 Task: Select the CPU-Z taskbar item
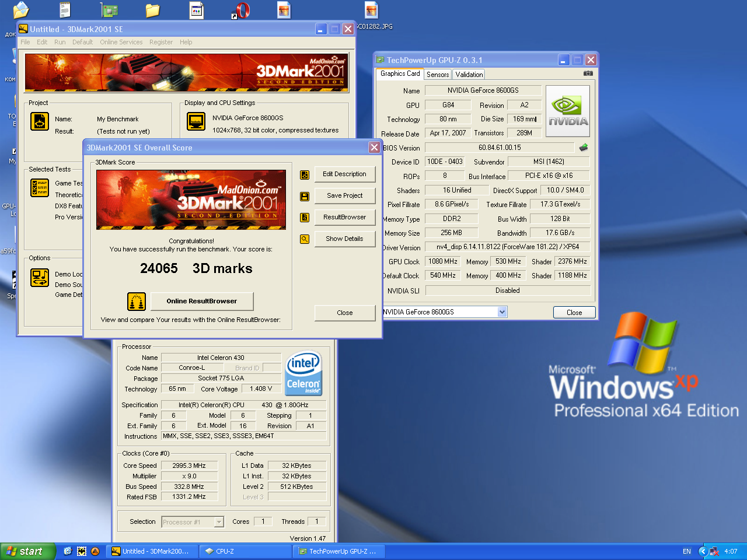coord(245,551)
